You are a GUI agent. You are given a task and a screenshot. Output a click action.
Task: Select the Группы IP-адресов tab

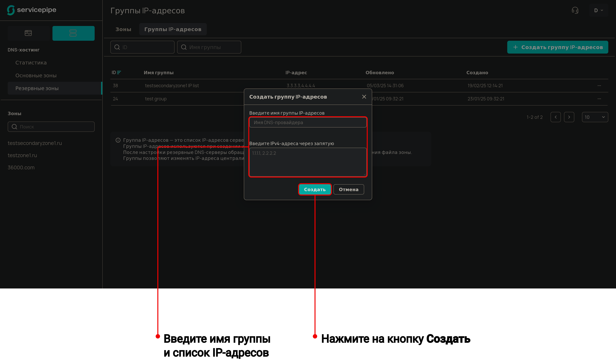pyautogui.click(x=173, y=29)
